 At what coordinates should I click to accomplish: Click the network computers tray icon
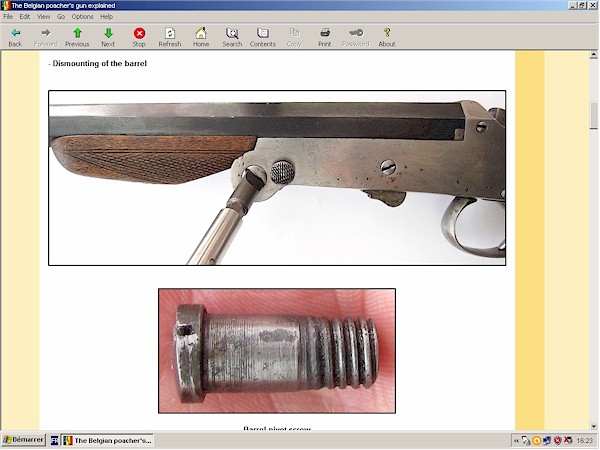click(x=547, y=441)
